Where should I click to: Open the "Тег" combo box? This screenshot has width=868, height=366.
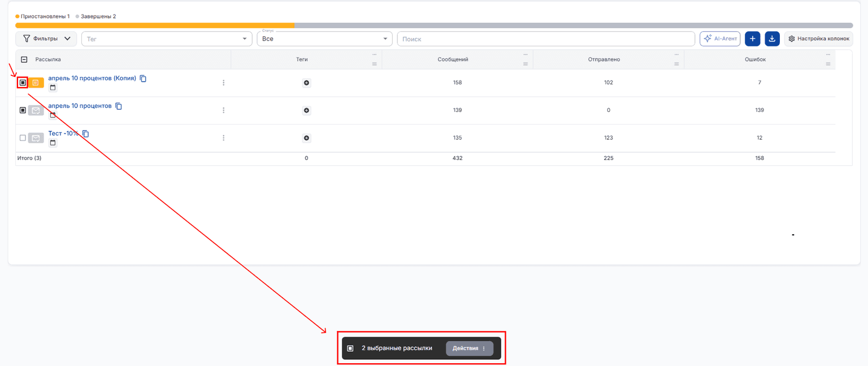(x=167, y=38)
